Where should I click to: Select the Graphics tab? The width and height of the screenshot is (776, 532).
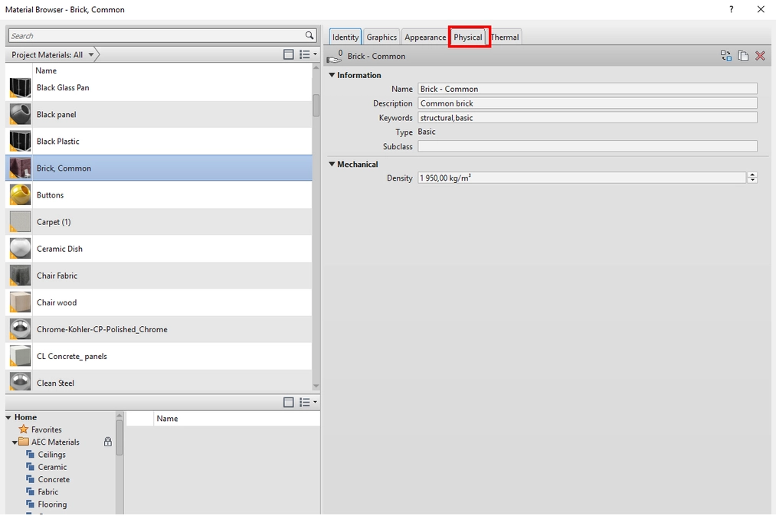pyautogui.click(x=381, y=37)
